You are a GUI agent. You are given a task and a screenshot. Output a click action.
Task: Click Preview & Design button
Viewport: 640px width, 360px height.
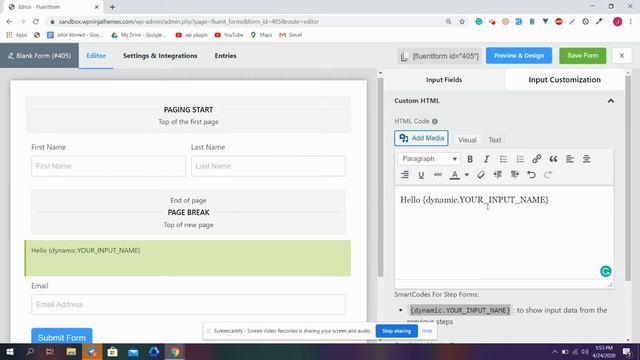[x=519, y=56]
